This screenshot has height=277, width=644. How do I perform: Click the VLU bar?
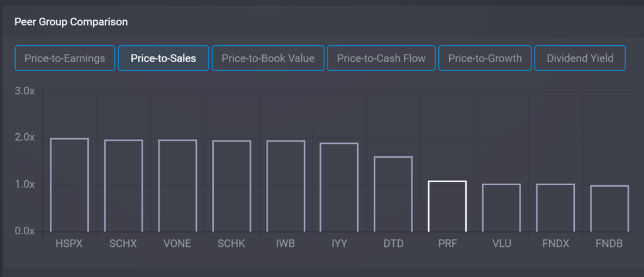pos(501,208)
